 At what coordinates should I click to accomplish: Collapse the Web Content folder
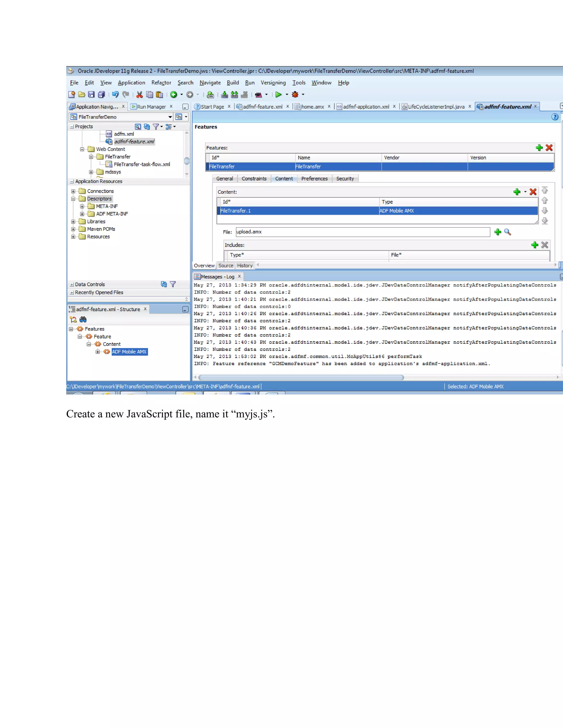click(82, 149)
